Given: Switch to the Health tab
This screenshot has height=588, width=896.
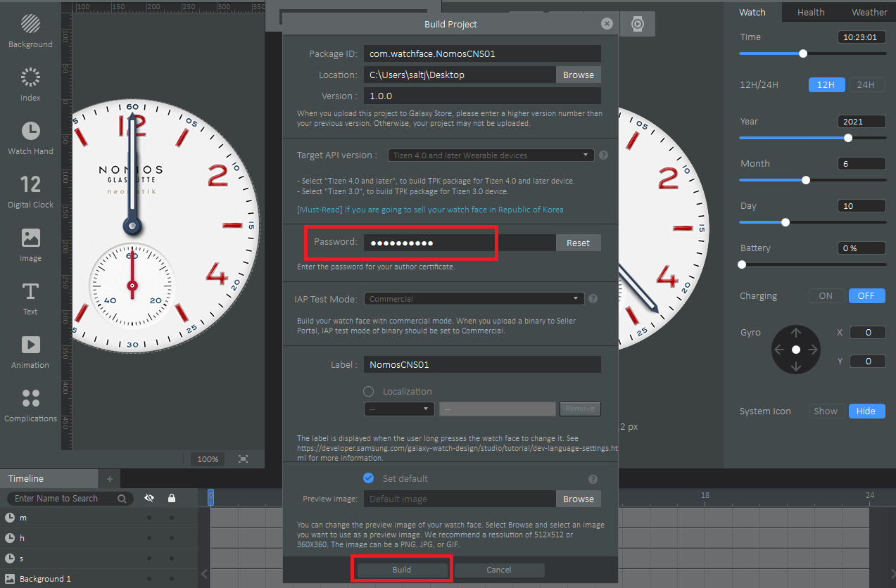Looking at the screenshot, I should point(811,12).
